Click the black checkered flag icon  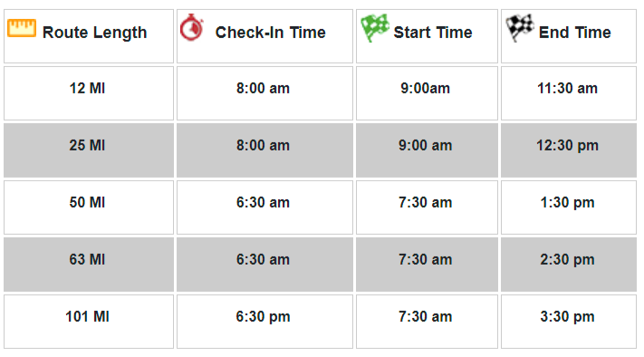520,27
